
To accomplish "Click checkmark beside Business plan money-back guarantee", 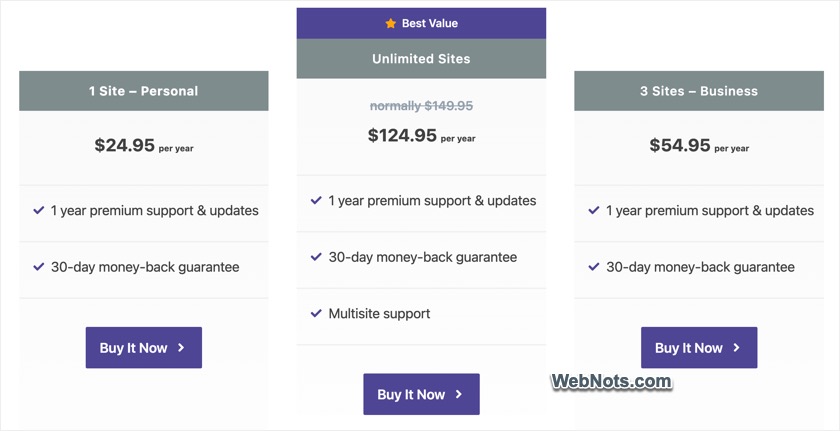I will coord(594,267).
